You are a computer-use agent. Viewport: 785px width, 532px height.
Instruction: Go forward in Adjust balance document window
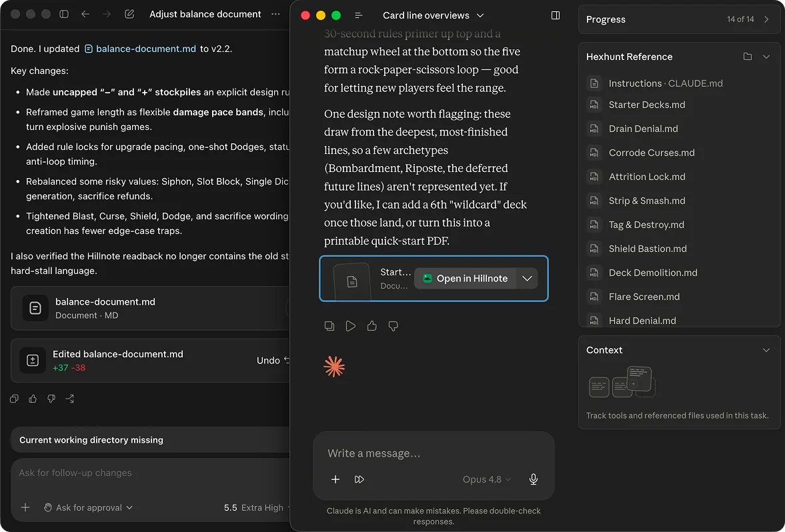click(x=107, y=14)
